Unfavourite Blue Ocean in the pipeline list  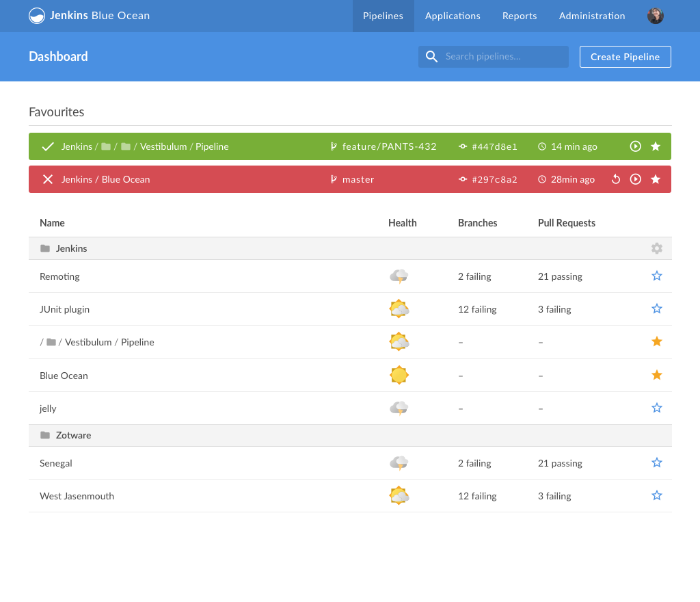[x=656, y=375]
